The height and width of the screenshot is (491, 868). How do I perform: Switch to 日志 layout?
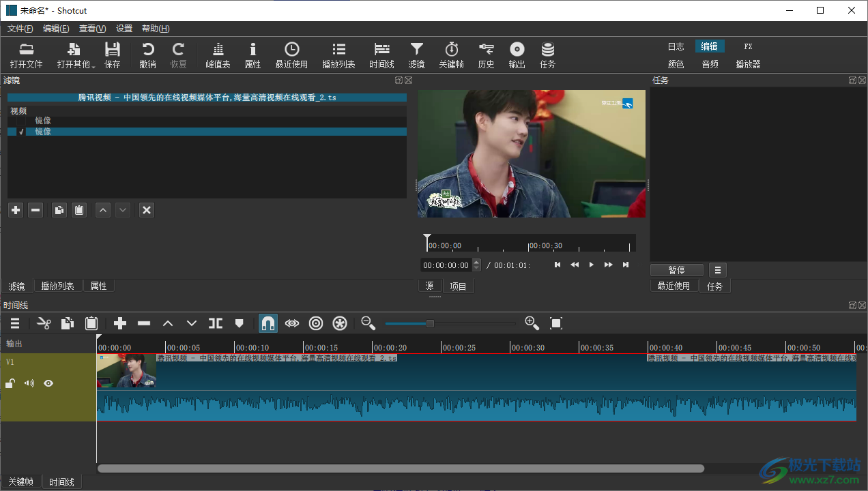pyautogui.click(x=676, y=46)
